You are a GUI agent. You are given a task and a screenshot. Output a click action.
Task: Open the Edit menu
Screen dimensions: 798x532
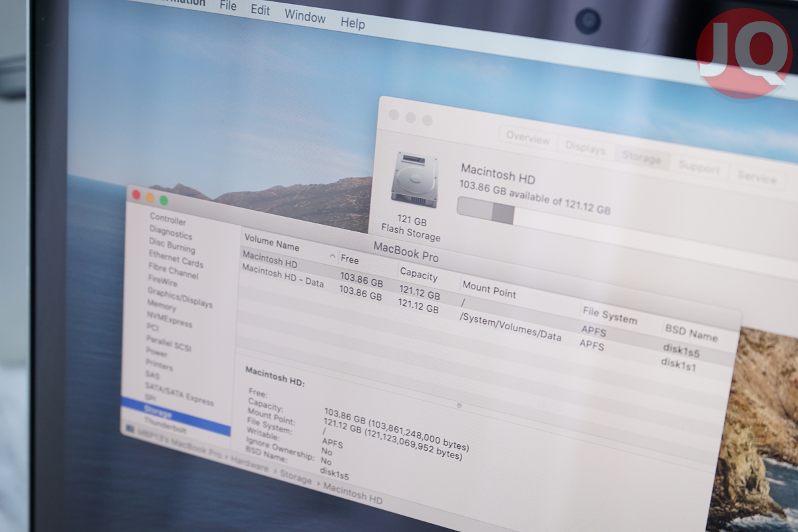pyautogui.click(x=260, y=10)
